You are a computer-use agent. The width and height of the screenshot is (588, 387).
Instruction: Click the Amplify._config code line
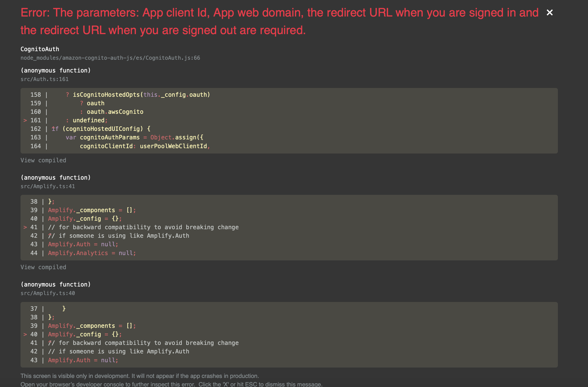[84, 219]
